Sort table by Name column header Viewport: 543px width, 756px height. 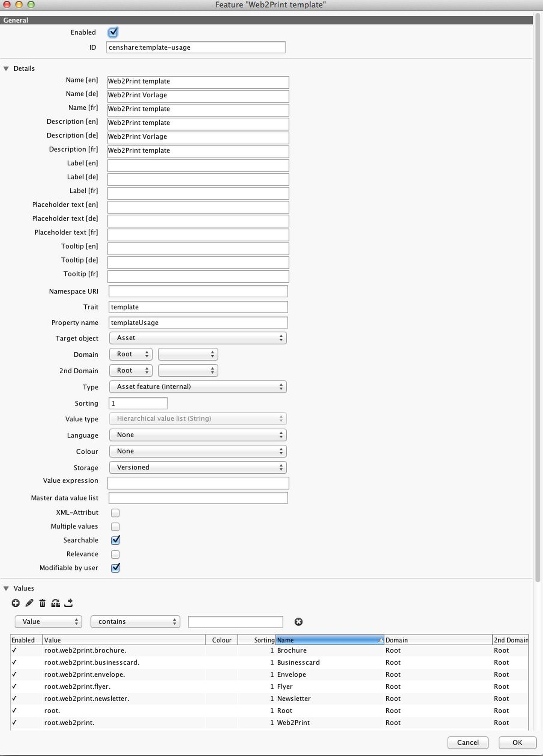click(329, 640)
